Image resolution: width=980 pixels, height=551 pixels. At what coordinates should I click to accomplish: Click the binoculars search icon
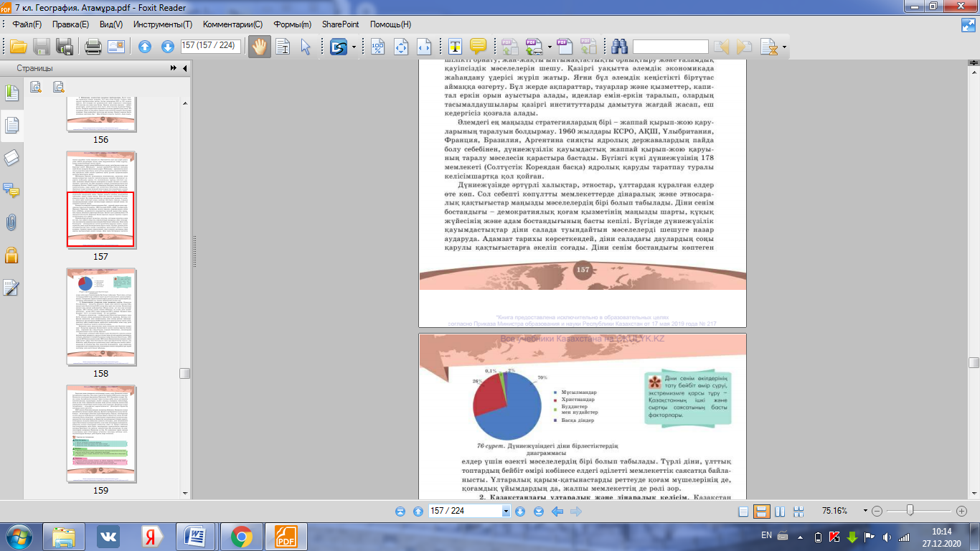[619, 47]
